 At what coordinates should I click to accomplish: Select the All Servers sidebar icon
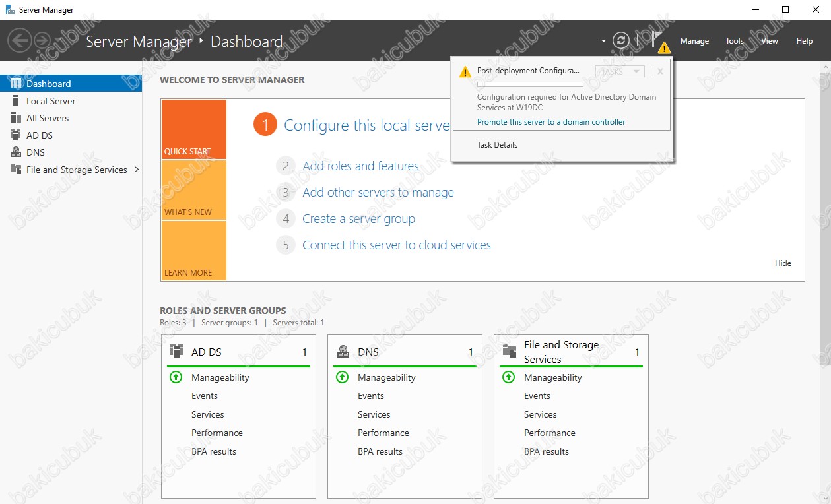(16, 118)
